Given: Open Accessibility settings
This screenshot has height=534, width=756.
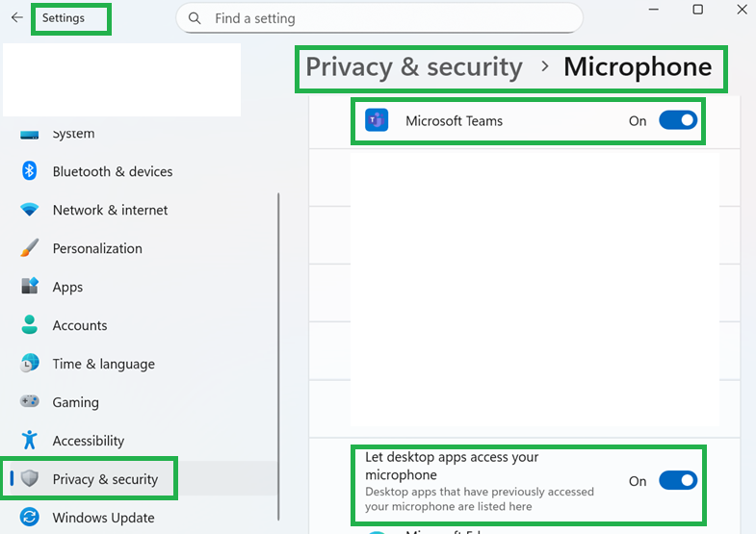Looking at the screenshot, I should click(x=89, y=441).
